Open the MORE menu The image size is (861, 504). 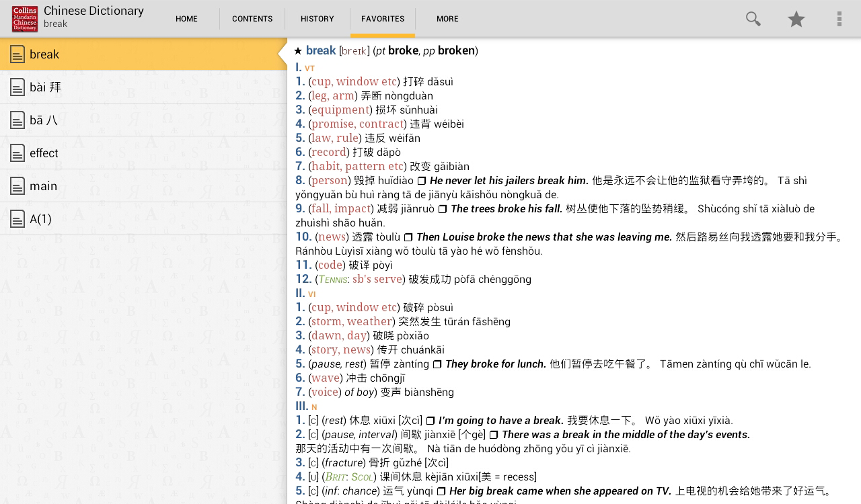click(447, 19)
